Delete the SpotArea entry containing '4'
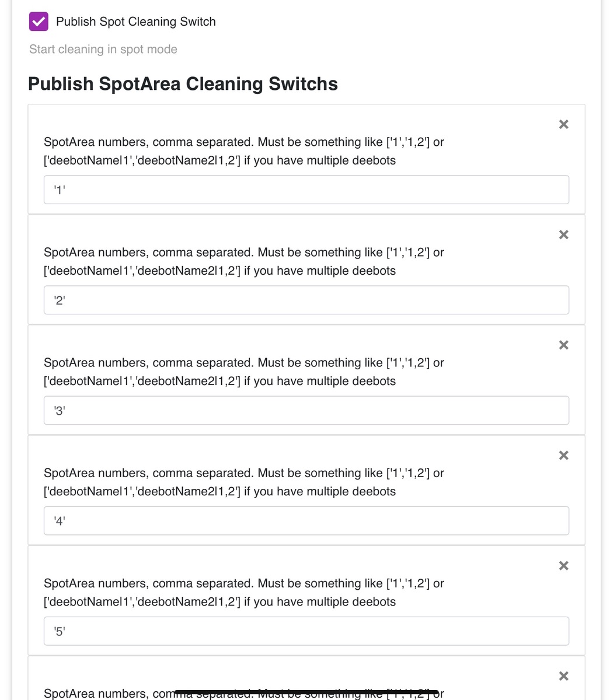 coord(563,455)
